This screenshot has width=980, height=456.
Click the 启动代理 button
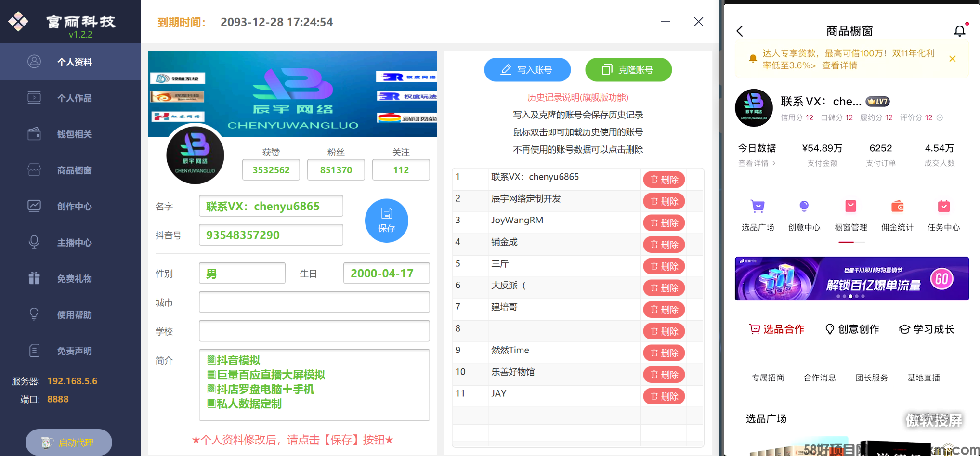(69, 442)
